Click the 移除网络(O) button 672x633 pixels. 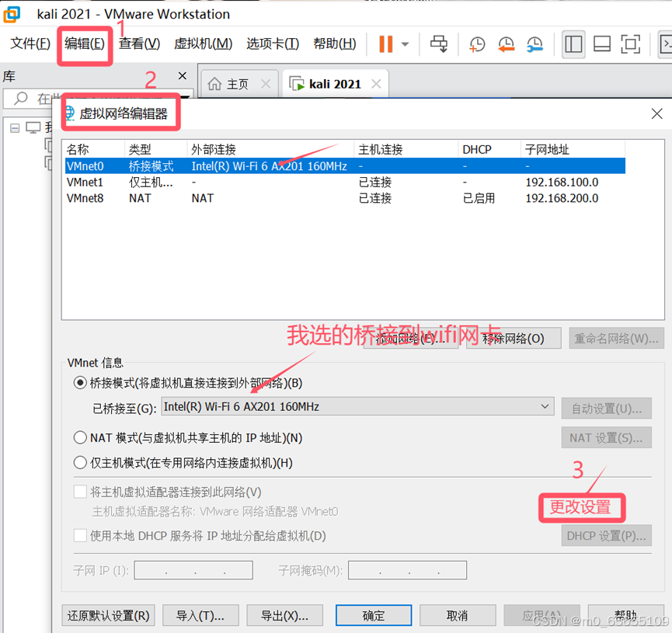tap(514, 339)
